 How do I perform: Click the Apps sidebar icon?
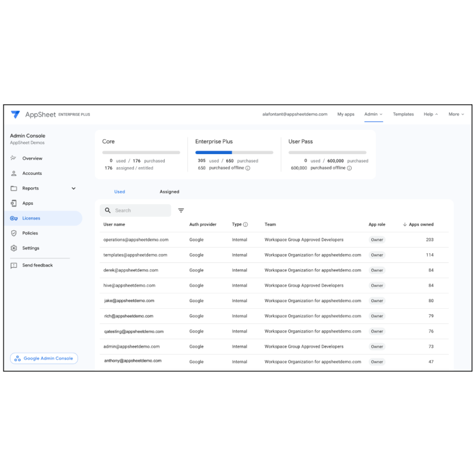14,203
